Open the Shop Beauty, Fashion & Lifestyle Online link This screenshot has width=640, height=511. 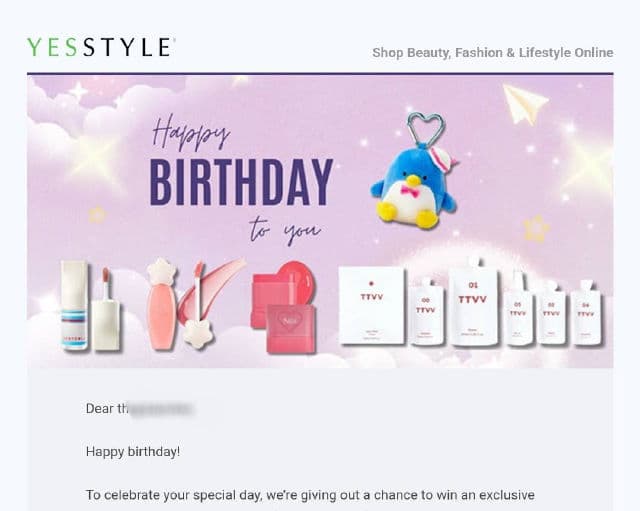coord(492,53)
